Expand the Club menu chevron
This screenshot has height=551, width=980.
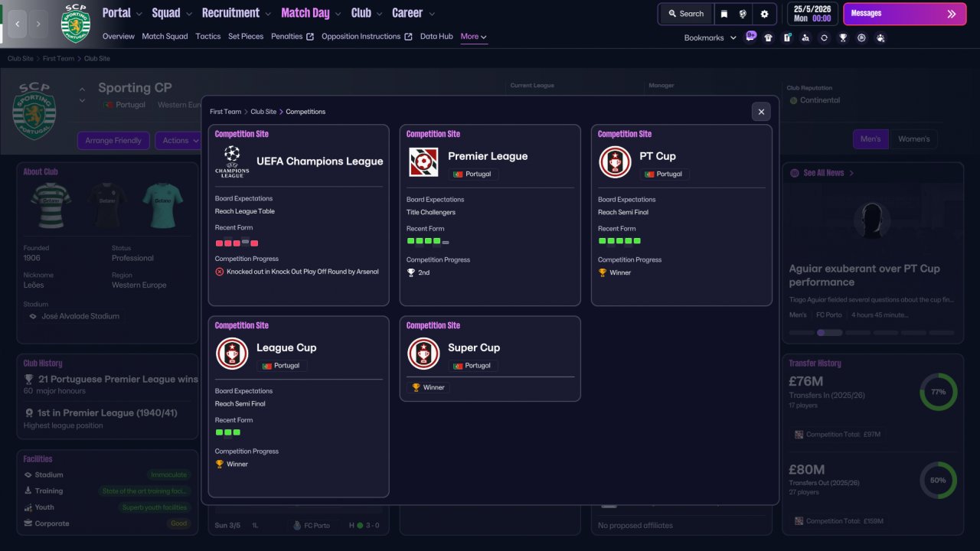(379, 14)
